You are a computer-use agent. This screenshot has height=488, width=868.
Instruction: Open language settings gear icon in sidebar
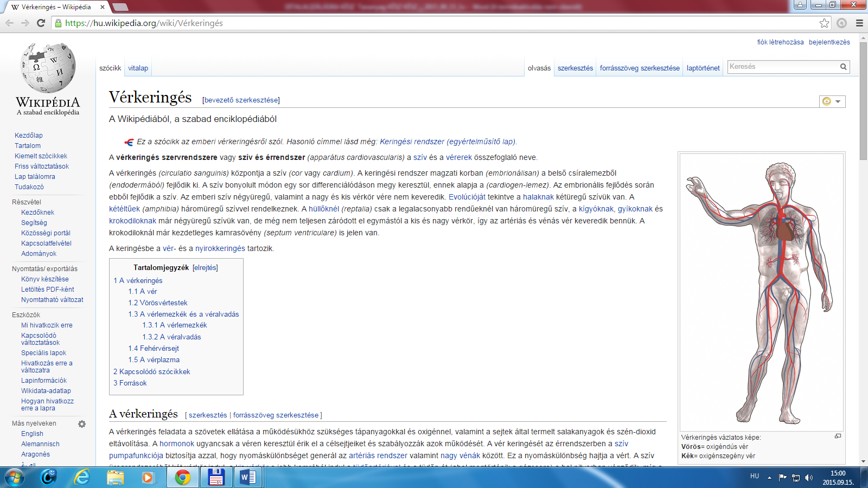click(82, 424)
